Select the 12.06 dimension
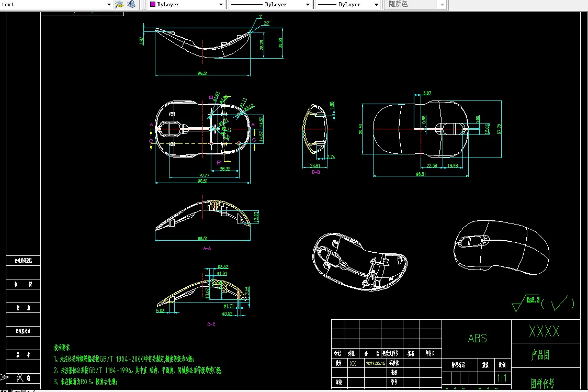The width and height of the screenshot is (588, 392). (x=487, y=129)
